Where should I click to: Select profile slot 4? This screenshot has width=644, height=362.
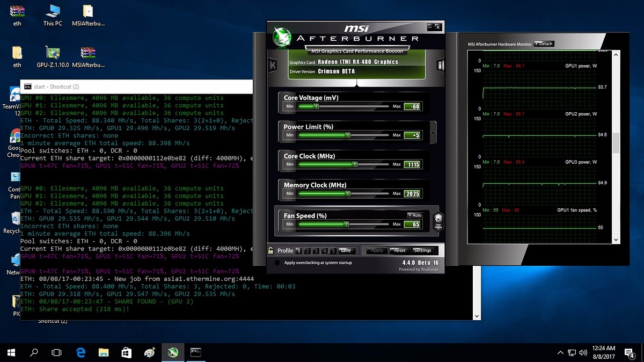tap(325, 251)
